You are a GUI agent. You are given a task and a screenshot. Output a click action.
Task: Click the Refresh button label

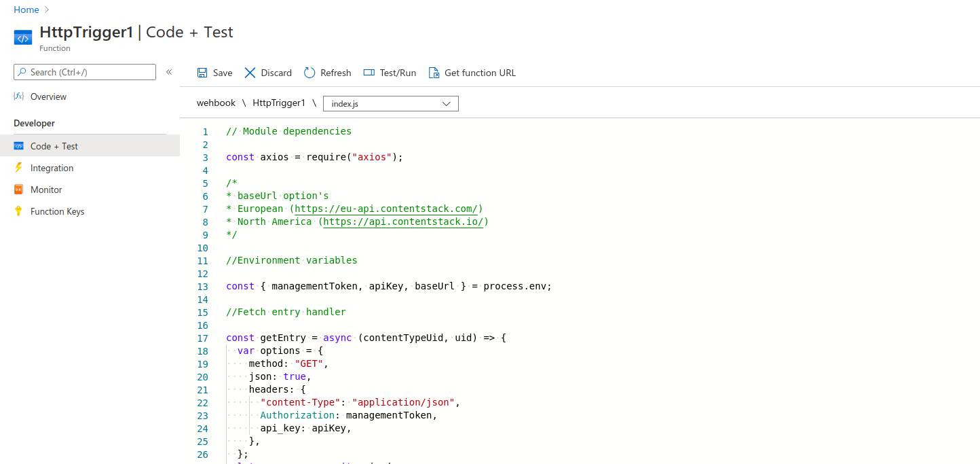pos(336,73)
